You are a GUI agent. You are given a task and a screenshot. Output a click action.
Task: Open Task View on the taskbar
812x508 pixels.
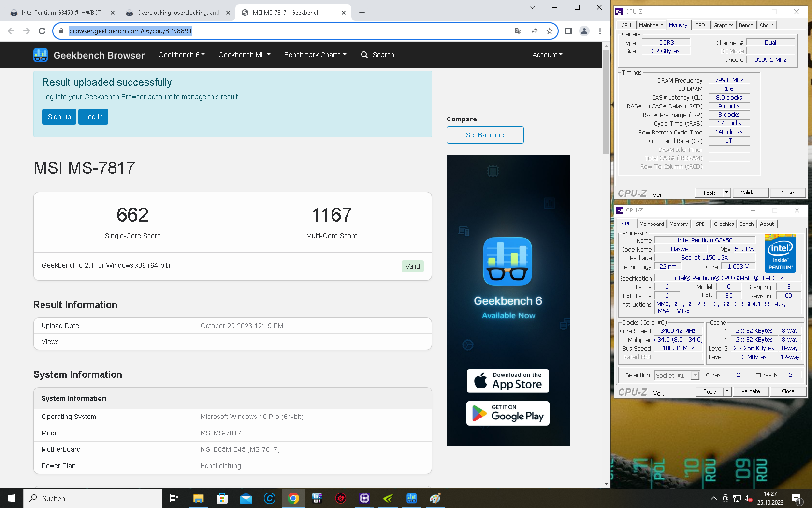pos(174,498)
